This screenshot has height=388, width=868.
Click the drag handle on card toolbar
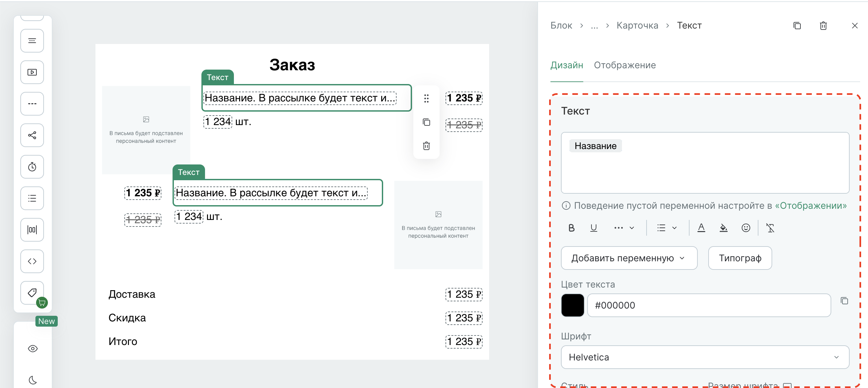click(x=426, y=98)
